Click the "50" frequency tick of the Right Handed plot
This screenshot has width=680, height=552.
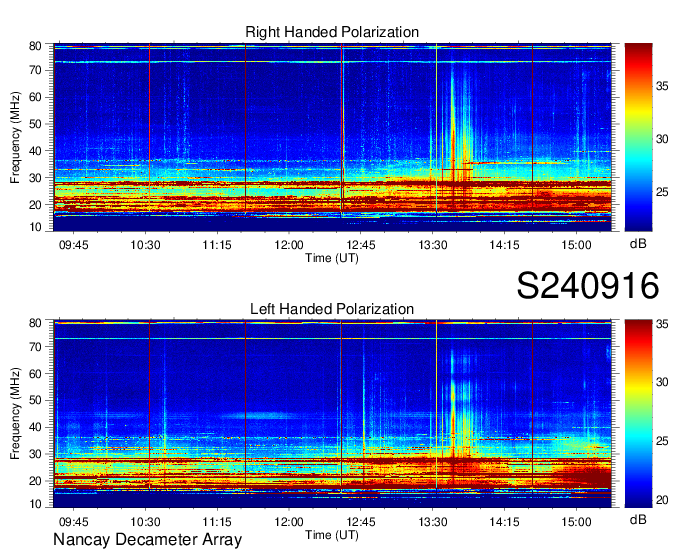(x=35, y=124)
